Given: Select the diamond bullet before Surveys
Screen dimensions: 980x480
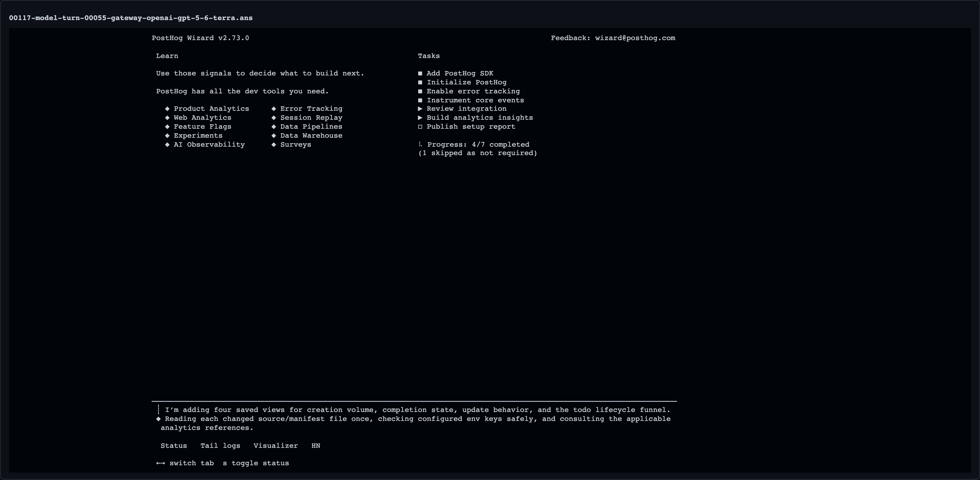Looking at the screenshot, I should tap(274, 145).
